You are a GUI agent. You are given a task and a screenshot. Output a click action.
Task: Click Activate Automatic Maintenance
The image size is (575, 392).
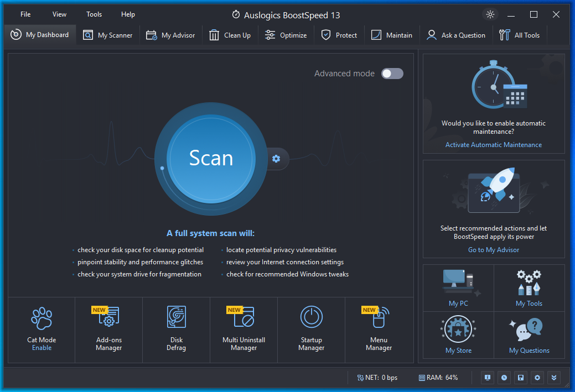point(493,144)
